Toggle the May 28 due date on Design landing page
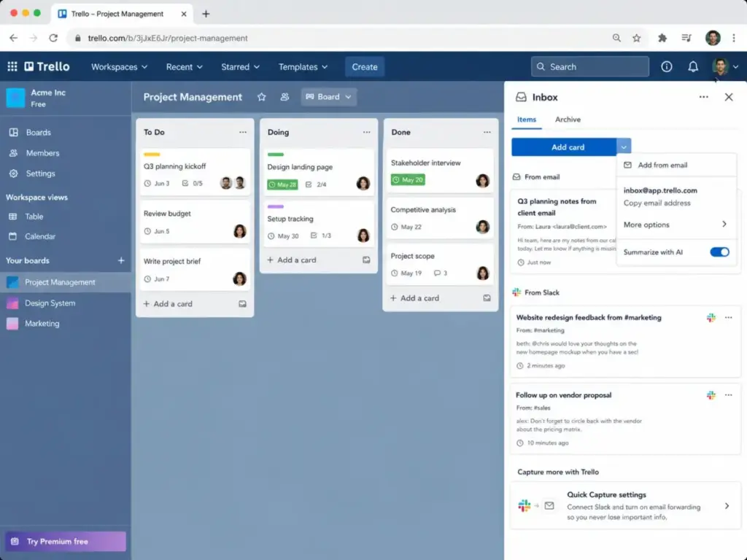Screen dimensions: 747x560 tap(282, 184)
